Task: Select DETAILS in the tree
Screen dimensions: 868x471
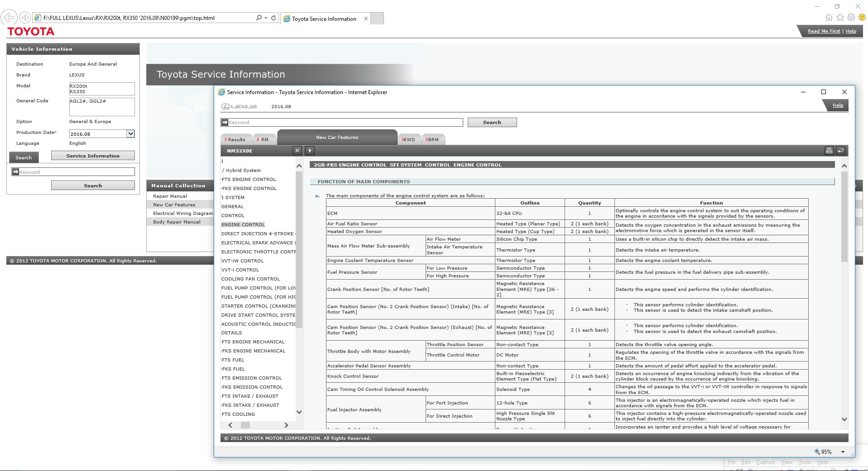Action: point(231,333)
